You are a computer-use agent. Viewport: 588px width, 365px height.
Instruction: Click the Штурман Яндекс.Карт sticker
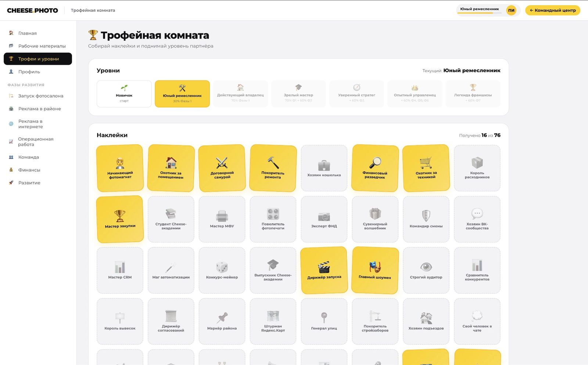(x=273, y=322)
